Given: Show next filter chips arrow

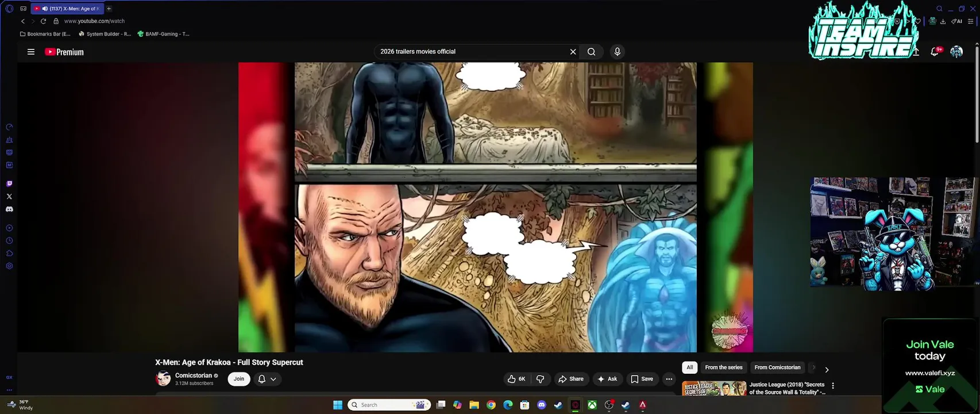Looking at the screenshot, I should [827, 370].
